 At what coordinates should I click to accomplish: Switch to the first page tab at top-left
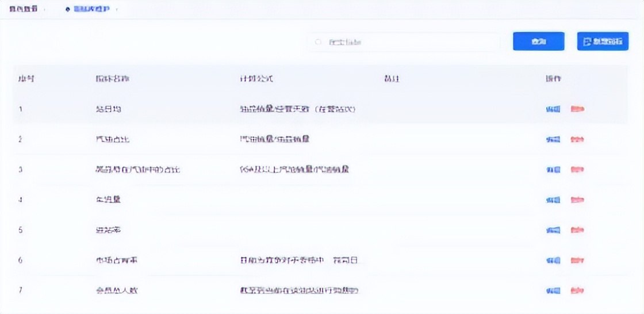pos(23,9)
